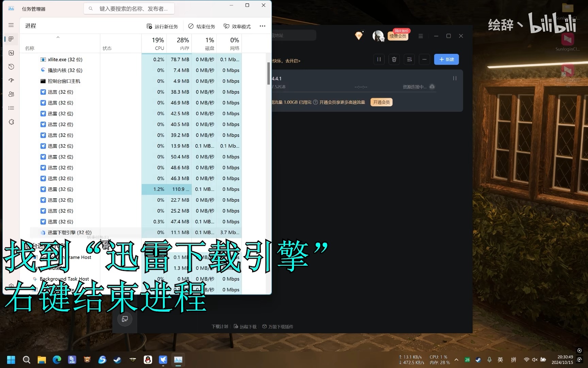
Task: Select 播放内核 (32 位) process row
Action: 136,70
